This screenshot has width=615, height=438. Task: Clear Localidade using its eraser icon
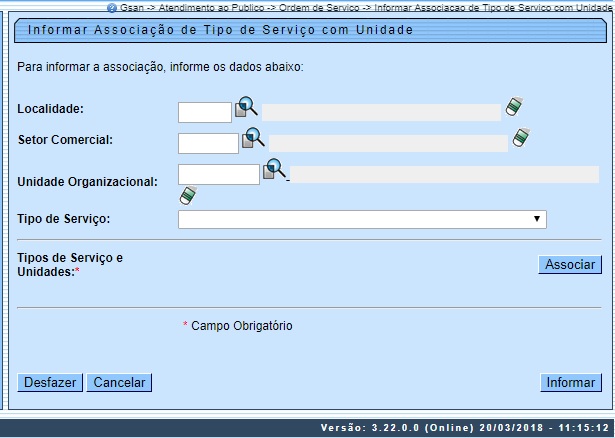coord(514,107)
